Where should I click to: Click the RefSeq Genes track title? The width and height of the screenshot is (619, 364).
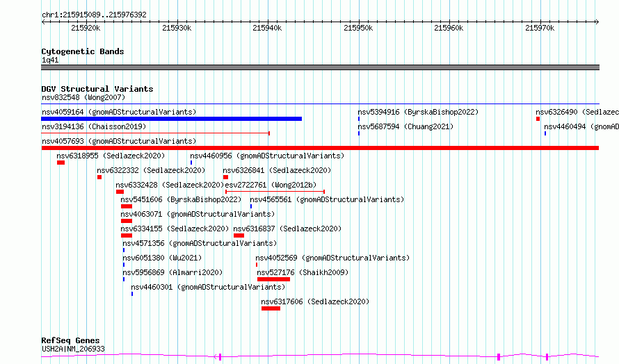pyautogui.click(x=70, y=340)
